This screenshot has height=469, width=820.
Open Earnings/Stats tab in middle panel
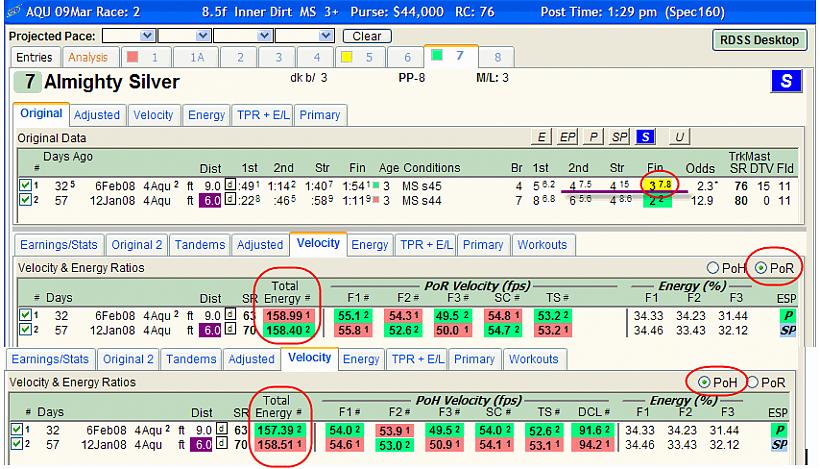pos(59,245)
